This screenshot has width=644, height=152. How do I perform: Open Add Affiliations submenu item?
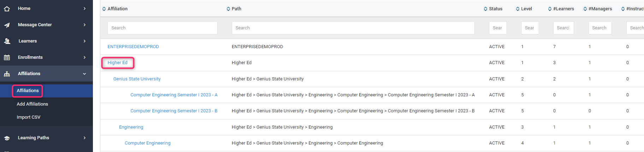coord(32,104)
